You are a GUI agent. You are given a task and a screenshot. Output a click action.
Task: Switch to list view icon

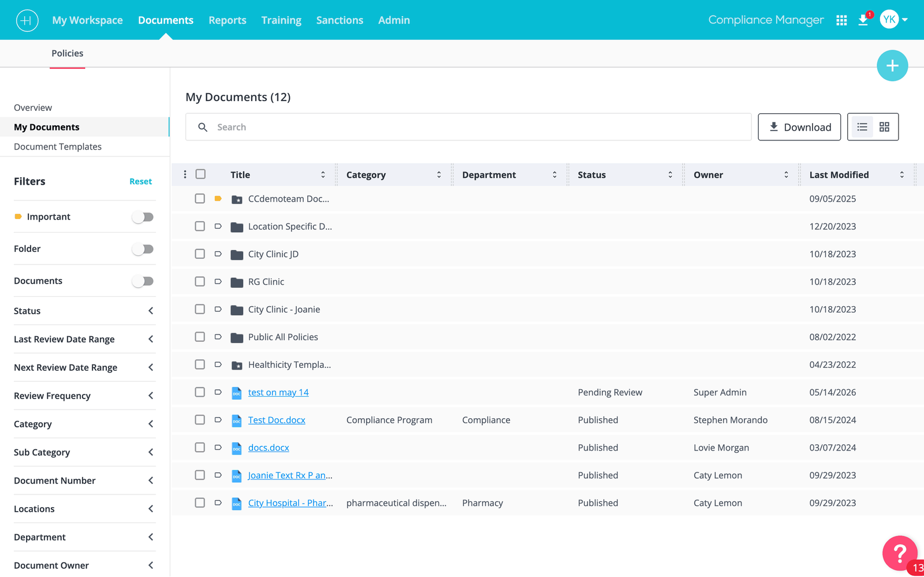click(x=862, y=127)
